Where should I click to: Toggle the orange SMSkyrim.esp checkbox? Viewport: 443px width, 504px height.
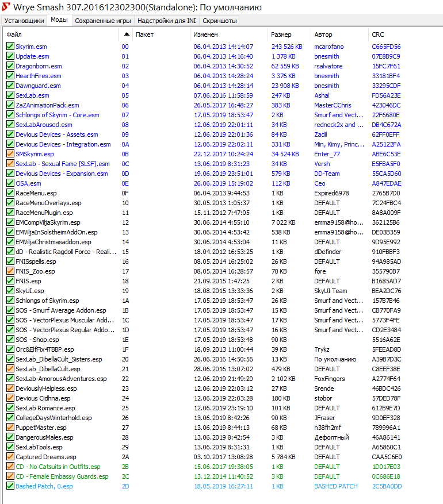(x=10, y=153)
